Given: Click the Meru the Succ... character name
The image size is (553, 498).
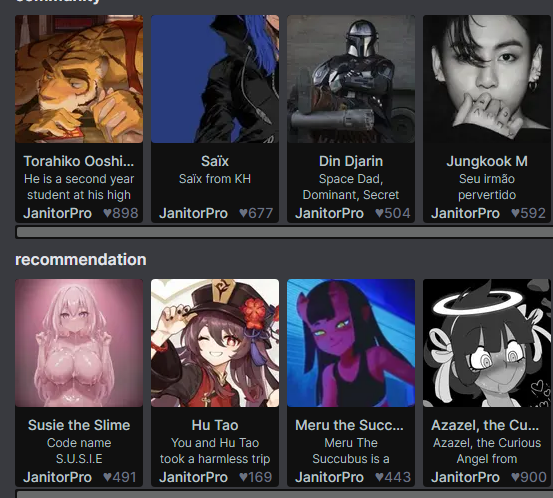Looking at the screenshot, I should pos(349,425).
